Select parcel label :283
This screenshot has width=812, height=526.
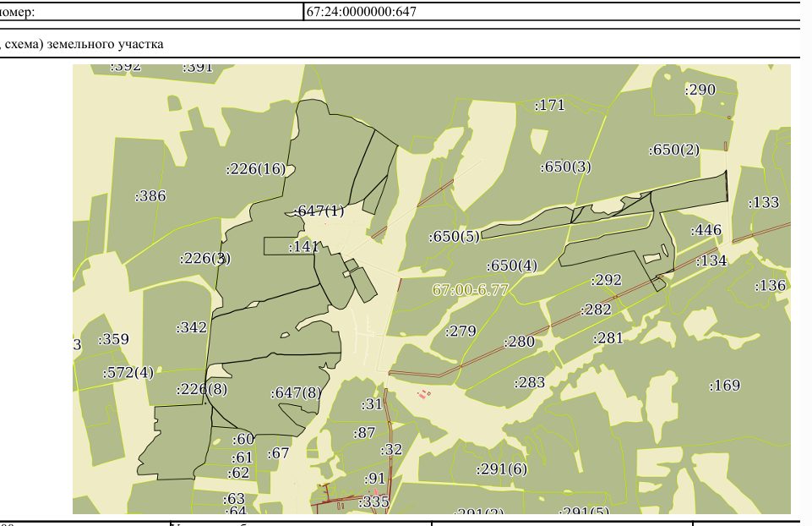(x=529, y=382)
